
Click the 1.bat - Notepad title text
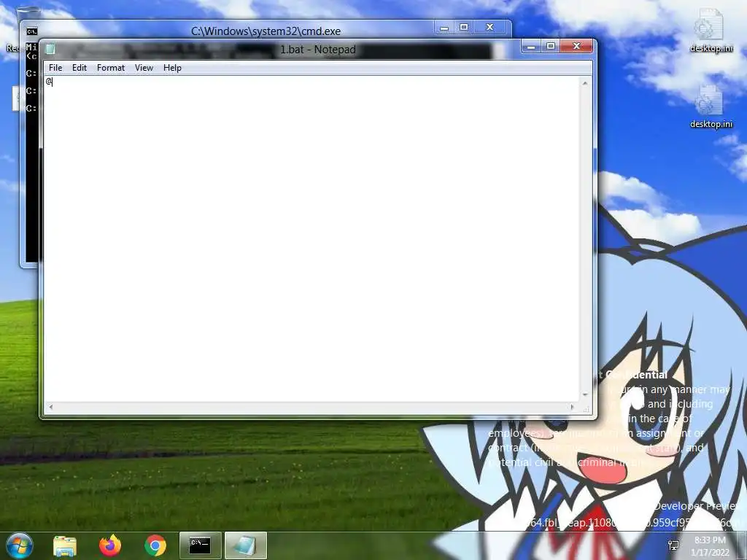[318, 50]
